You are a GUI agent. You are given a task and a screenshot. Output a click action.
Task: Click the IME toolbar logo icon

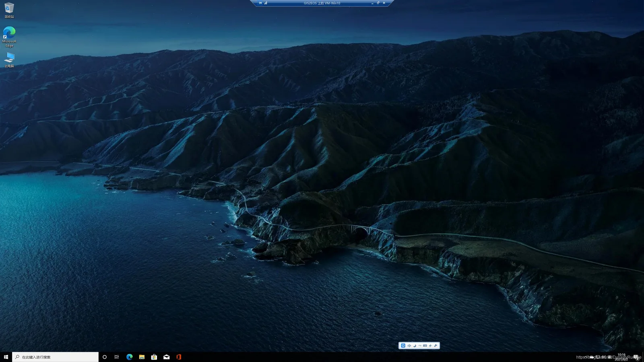click(x=403, y=346)
